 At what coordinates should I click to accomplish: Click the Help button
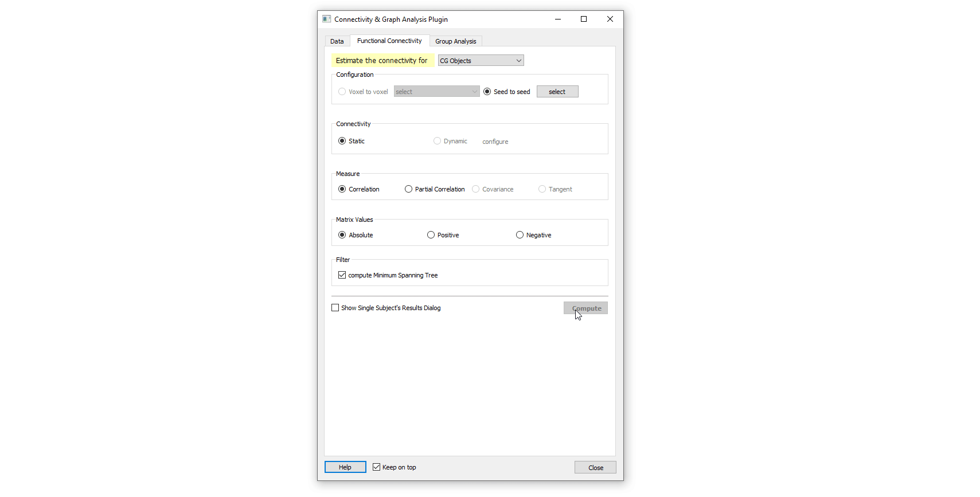(x=345, y=467)
